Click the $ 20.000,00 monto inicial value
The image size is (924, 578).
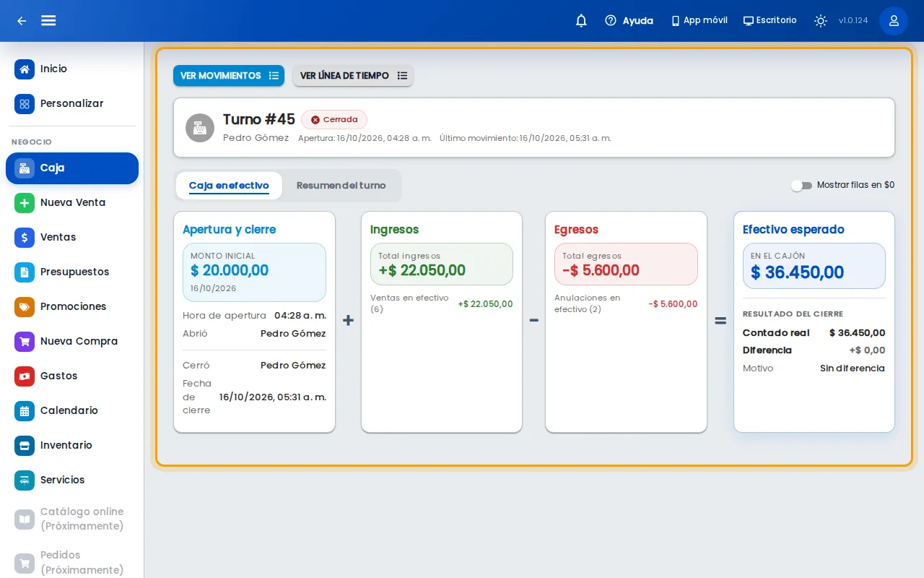coord(230,271)
